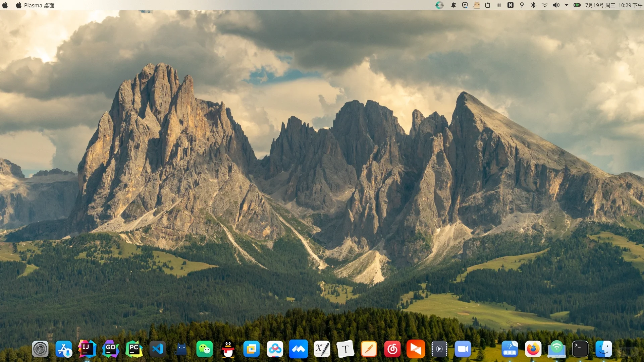Screen dimensions: 644x362
Task: Open the Apple menu
Action: pyautogui.click(x=5, y=5)
